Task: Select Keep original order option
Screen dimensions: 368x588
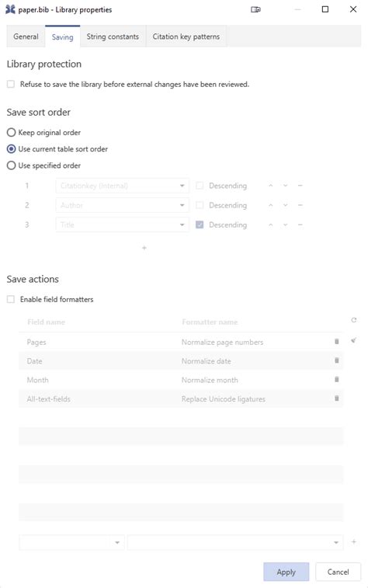Action: [x=11, y=132]
